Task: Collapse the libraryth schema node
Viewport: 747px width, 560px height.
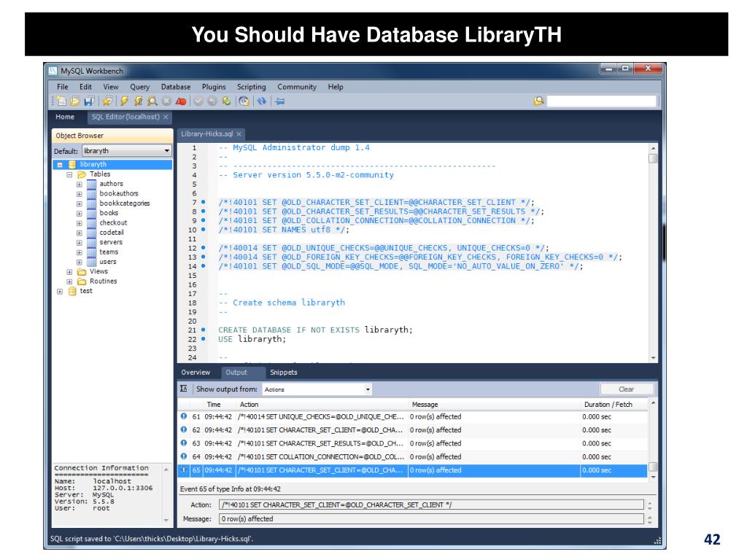Action: (60, 165)
